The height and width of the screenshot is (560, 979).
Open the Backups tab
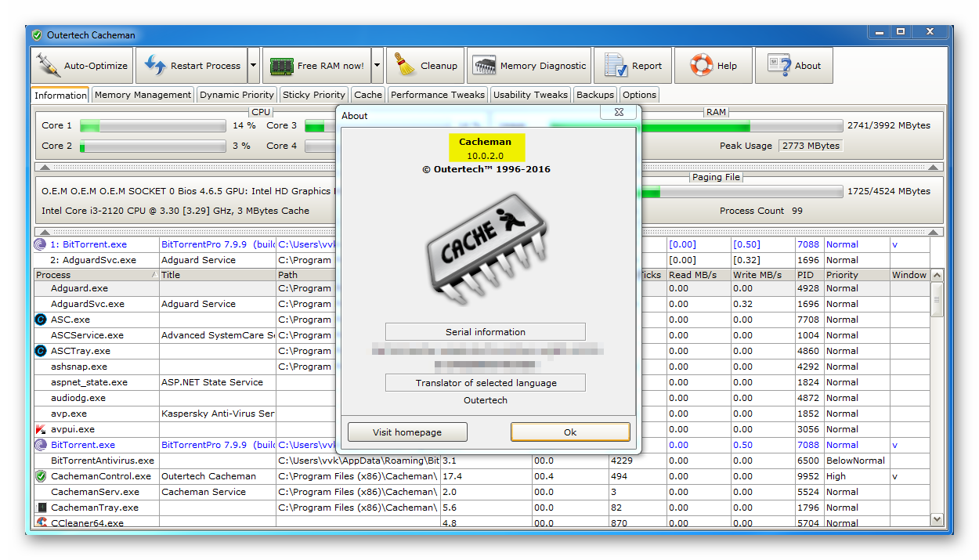point(595,95)
